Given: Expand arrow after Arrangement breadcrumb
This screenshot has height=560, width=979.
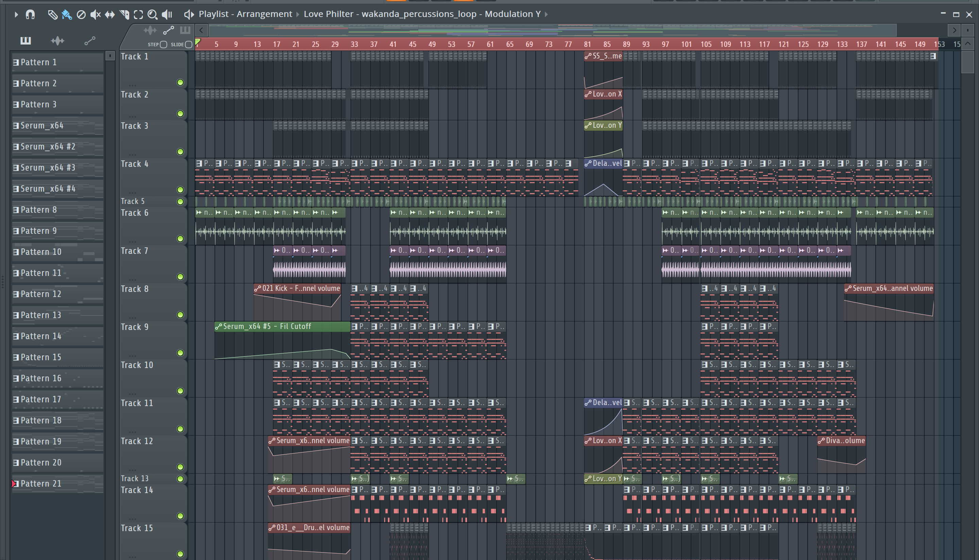Looking at the screenshot, I should tap(298, 15).
